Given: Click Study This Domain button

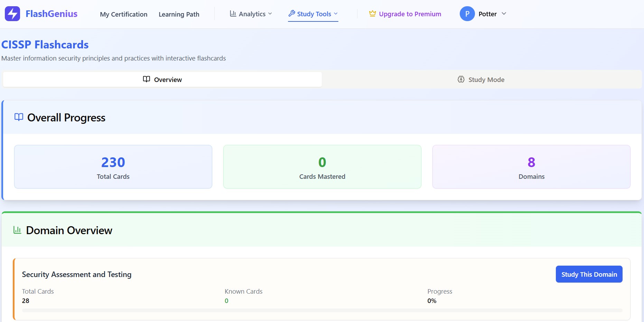Looking at the screenshot, I should pos(589,274).
